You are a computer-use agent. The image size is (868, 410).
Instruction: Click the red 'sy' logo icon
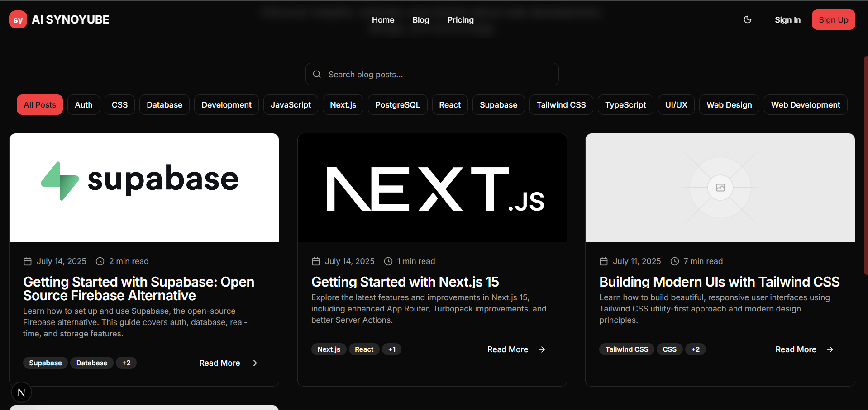pyautogui.click(x=18, y=19)
